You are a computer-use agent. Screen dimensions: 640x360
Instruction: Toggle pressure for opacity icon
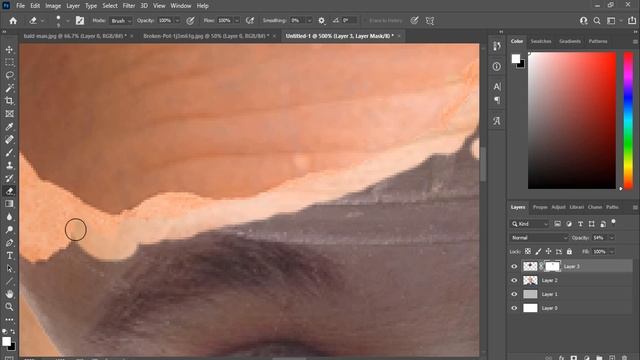click(x=190, y=20)
